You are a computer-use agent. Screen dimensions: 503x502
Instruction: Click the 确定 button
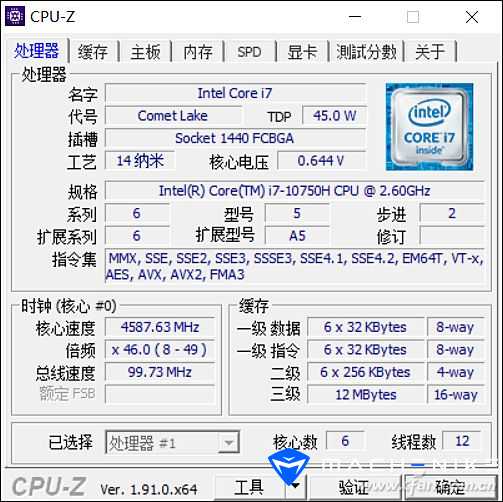coord(450,487)
